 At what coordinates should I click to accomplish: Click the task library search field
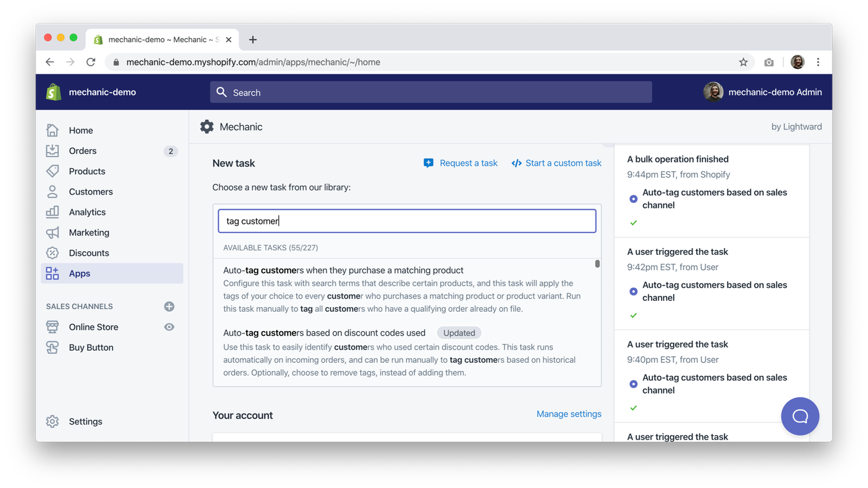(407, 221)
